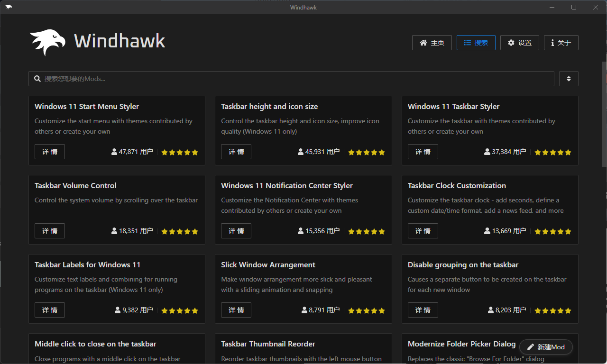Open 详情 for Slick Window Arrangement
The height and width of the screenshot is (364, 607).
[x=236, y=309]
